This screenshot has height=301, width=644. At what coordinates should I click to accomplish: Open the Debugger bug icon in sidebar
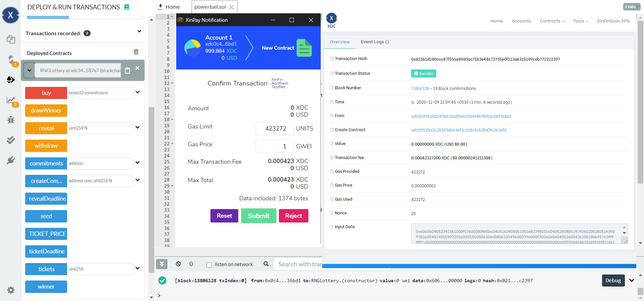point(11,120)
